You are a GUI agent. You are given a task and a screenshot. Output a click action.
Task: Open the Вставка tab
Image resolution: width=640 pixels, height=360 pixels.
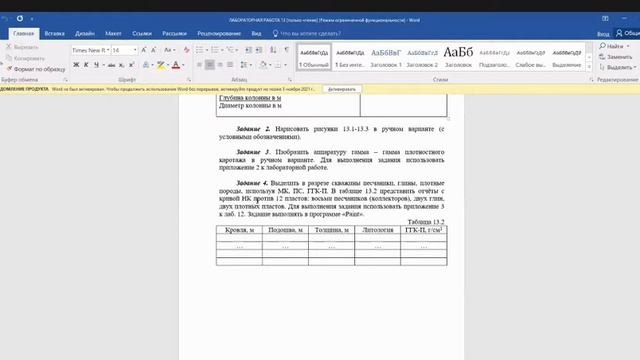55,33
